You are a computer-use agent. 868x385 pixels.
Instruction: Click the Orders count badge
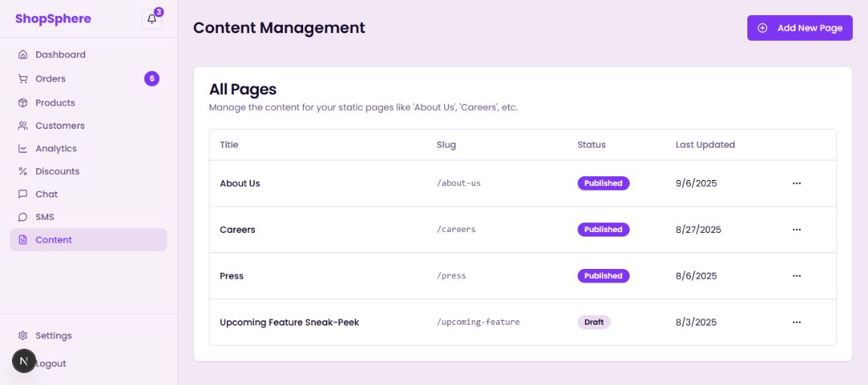coord(152,78)
